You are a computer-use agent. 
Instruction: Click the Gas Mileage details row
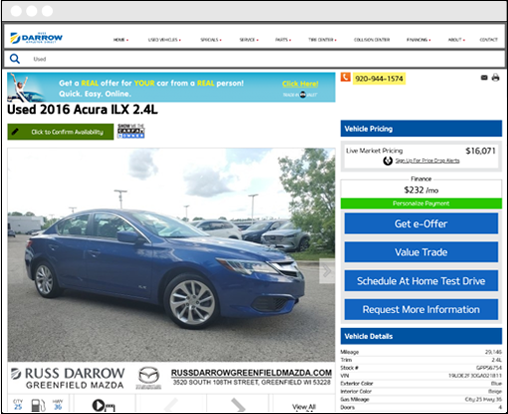click(x=421, y=399)
